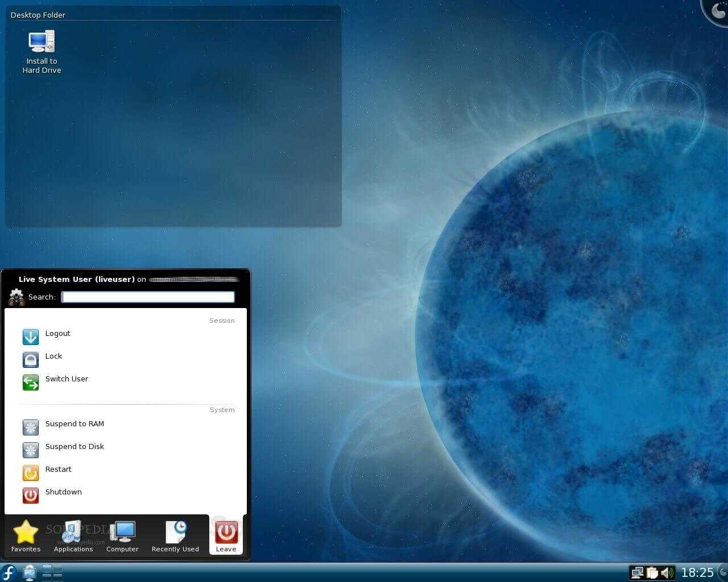This screenshot has width=728, height=582.
Task: Switch to the Computer tab
Action: 122,535
